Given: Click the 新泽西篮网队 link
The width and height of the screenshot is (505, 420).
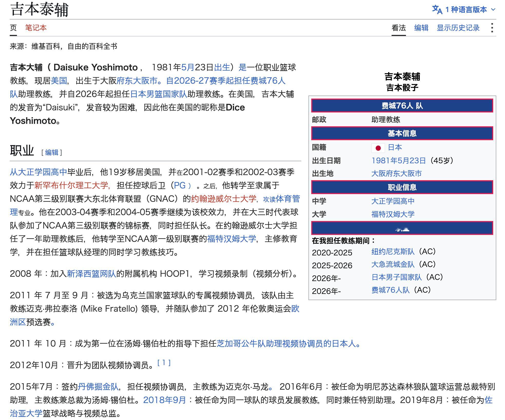Looking at the screenshot, I should coord(91,274).
